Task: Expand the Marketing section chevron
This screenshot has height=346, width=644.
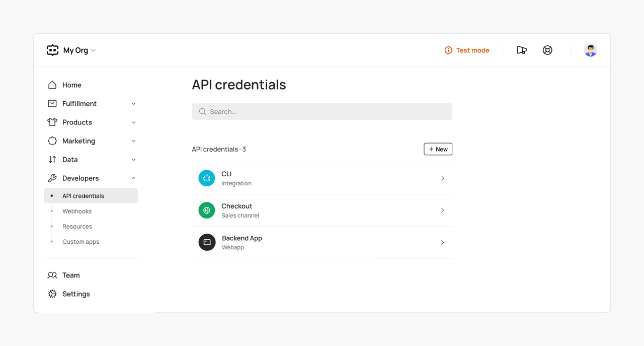Action: [x=133, y=141]
